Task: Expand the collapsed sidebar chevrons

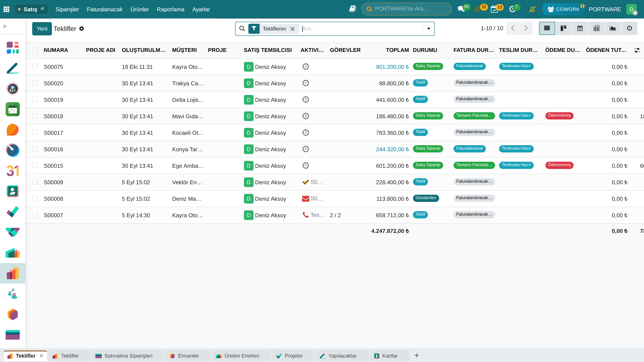Action: 5,26
